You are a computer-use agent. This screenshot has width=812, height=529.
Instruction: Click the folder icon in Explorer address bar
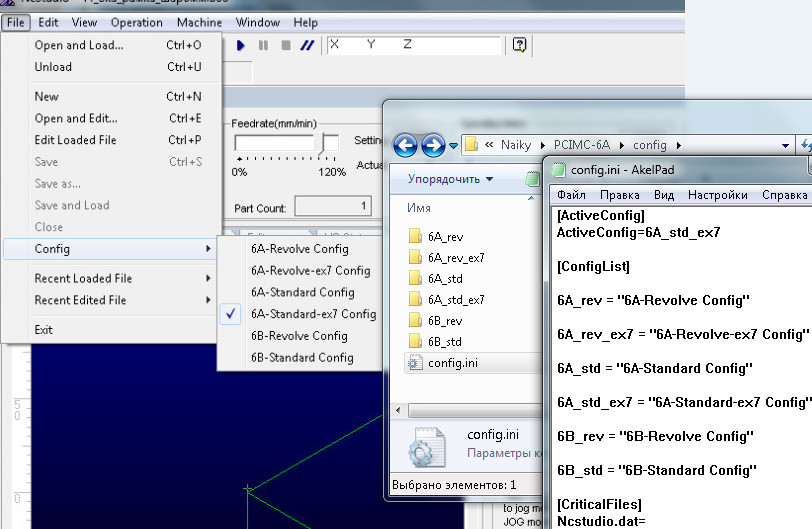point(471,144)
